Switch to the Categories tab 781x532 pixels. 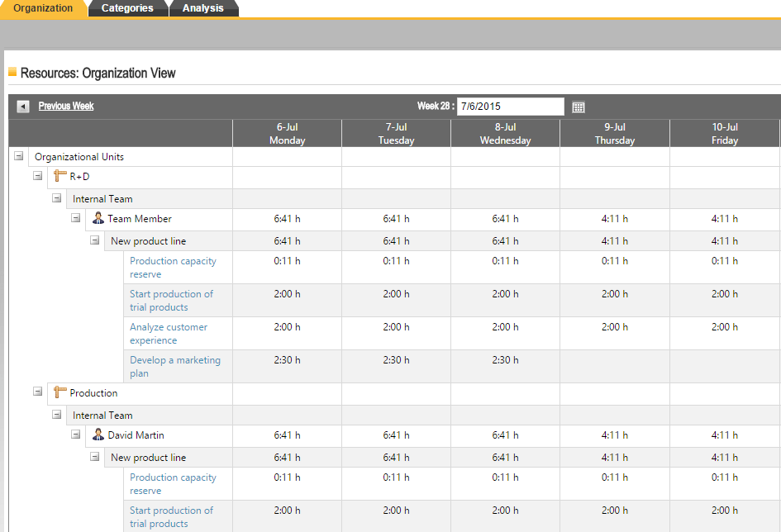tap(128, 7)
